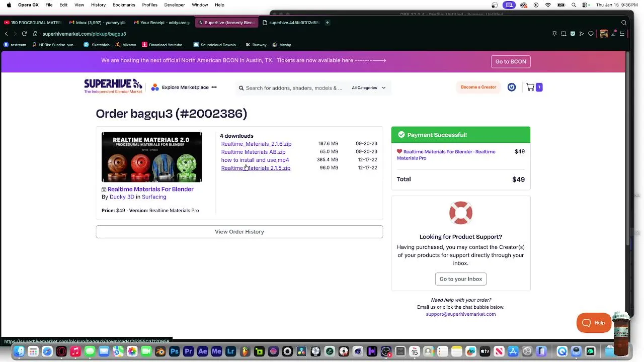
Task: Download Realtime_Materials_2.1.6.zip
Action: [256, 144]
